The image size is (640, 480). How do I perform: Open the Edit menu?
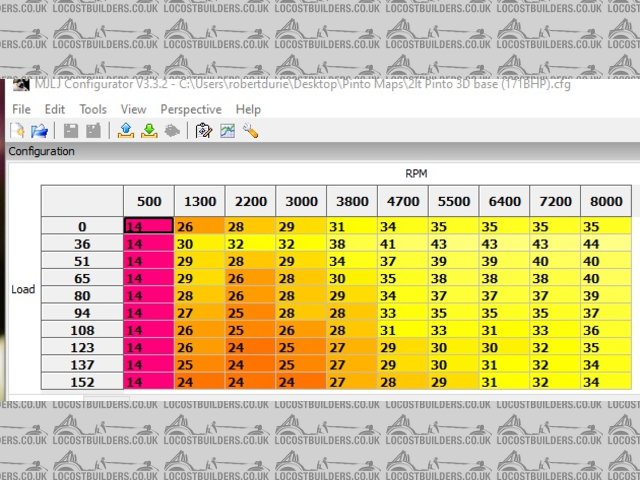pyautogui.click(x=55, y=109)
